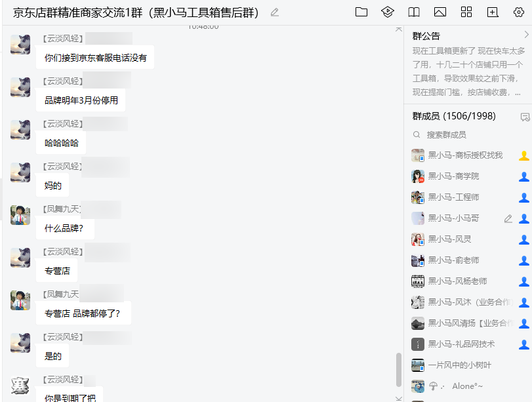Viewport: 532px width, 402px height.
Task: Click the admin badge beside 黑小马-俞老师
Action: click(x=524, y=261)
